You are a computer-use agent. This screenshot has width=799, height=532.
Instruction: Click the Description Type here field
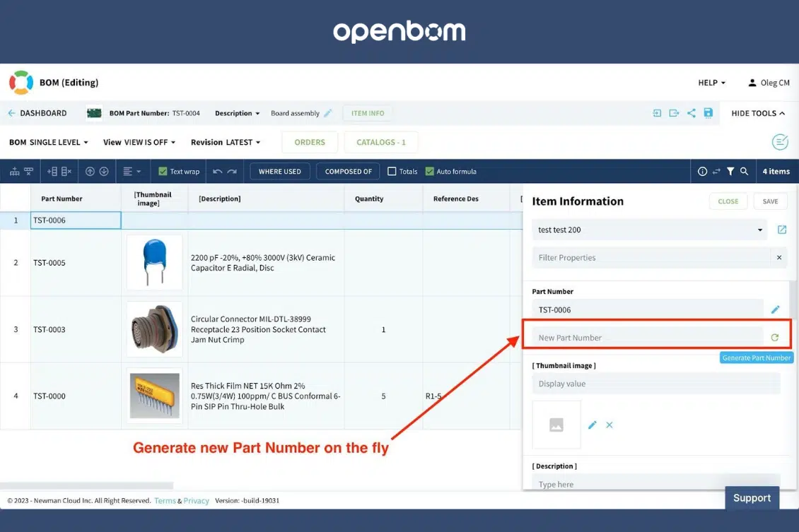point(655,482)
